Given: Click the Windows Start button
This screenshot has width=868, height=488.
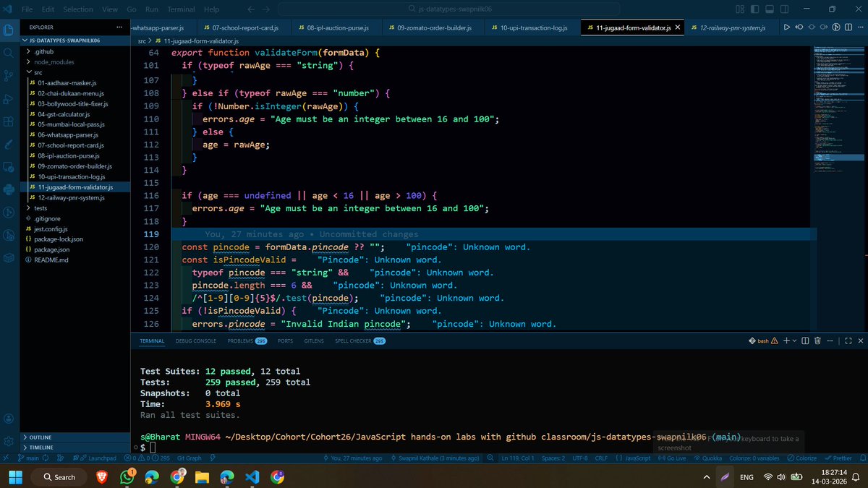Looking at the screenshot, I should [x=17, y=476].
